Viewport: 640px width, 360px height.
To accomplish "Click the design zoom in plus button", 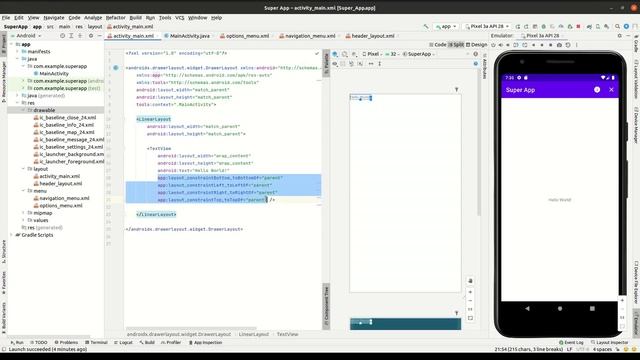I will (x=470, y=292).
